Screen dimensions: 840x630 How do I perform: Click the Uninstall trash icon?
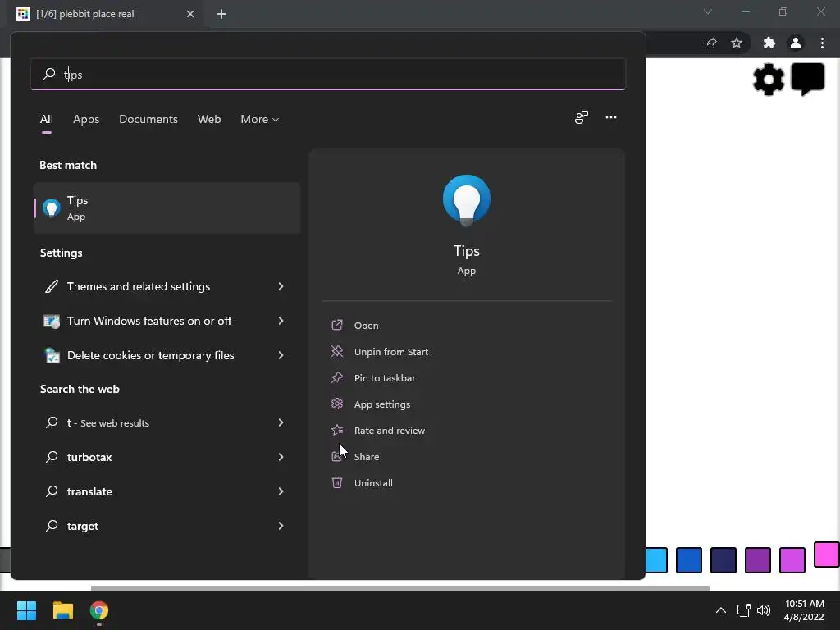point(337,482)
